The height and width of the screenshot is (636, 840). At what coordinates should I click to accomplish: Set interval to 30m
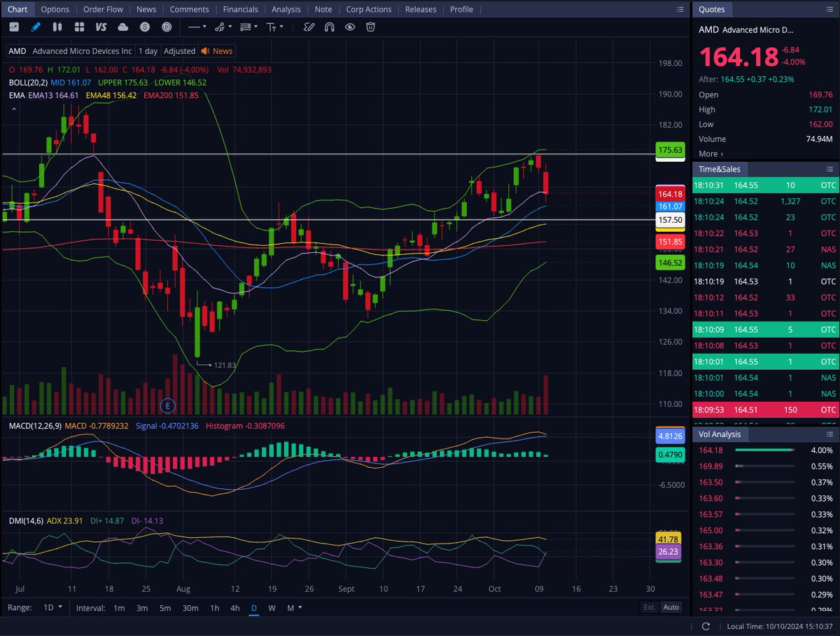coord(190,608)
